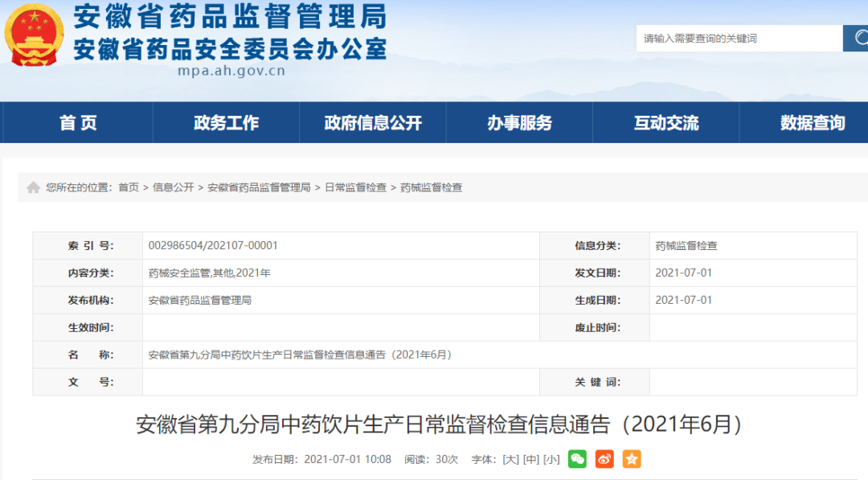Screen dimensions: 868x480
Task: Click the home icon in breadcrumb
Action: [x=33, y=187]
